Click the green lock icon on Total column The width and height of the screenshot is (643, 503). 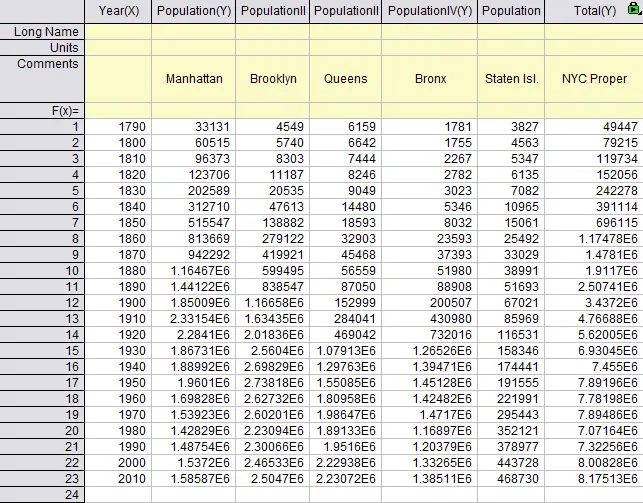(x=635, y=8)
